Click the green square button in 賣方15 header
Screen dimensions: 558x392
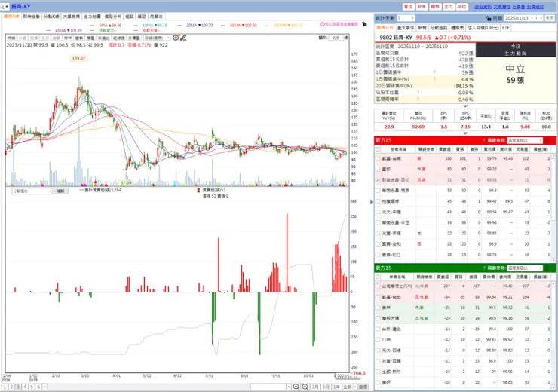[x=547, y=268]
